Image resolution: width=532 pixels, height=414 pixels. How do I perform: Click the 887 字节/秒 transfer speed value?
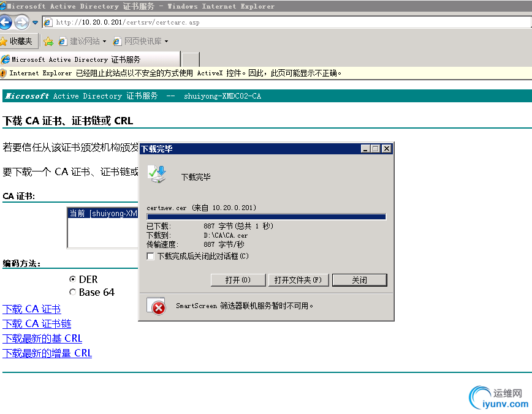pyautogui.click(x=224, y=244)
